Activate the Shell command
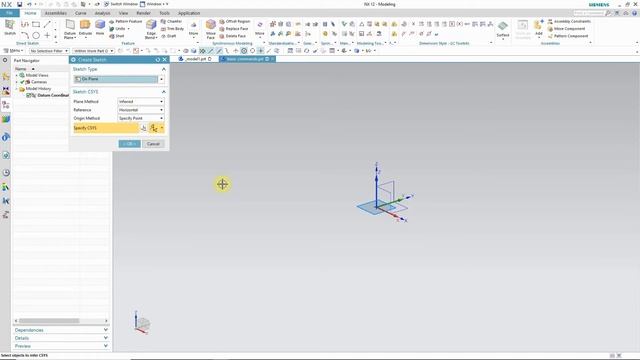Viewport: 640px width, 360px height. pos(117,36)
